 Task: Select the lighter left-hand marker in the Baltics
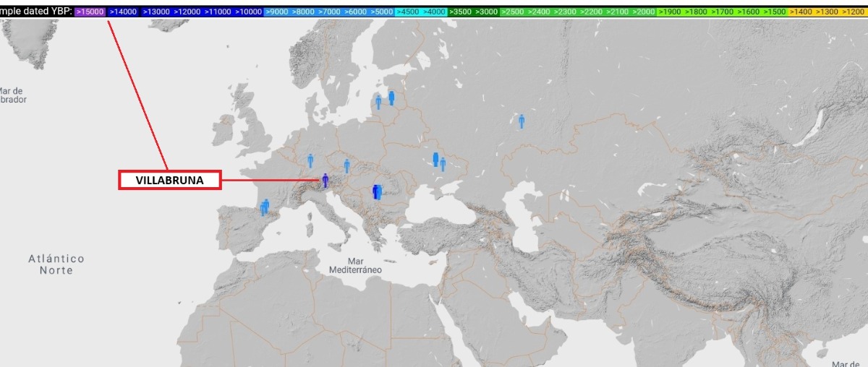pos(378,102)
